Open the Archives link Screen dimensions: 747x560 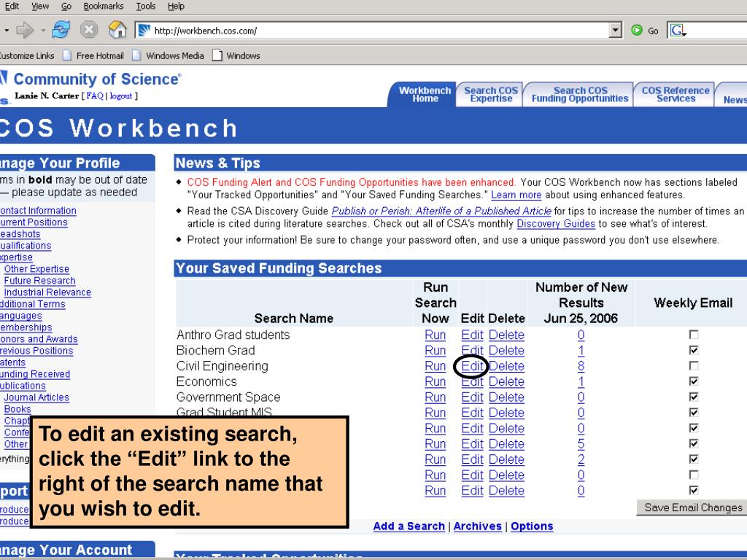[x=477, y=526]
